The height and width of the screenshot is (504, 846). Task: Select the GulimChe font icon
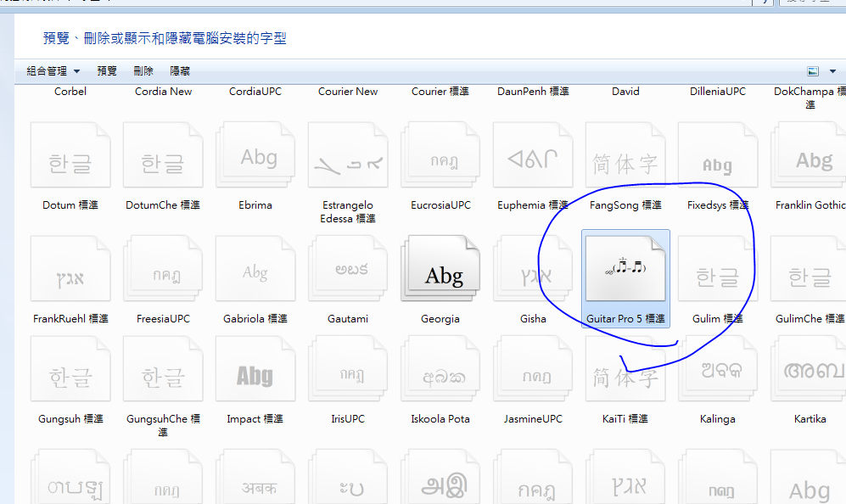pos(808,268)
